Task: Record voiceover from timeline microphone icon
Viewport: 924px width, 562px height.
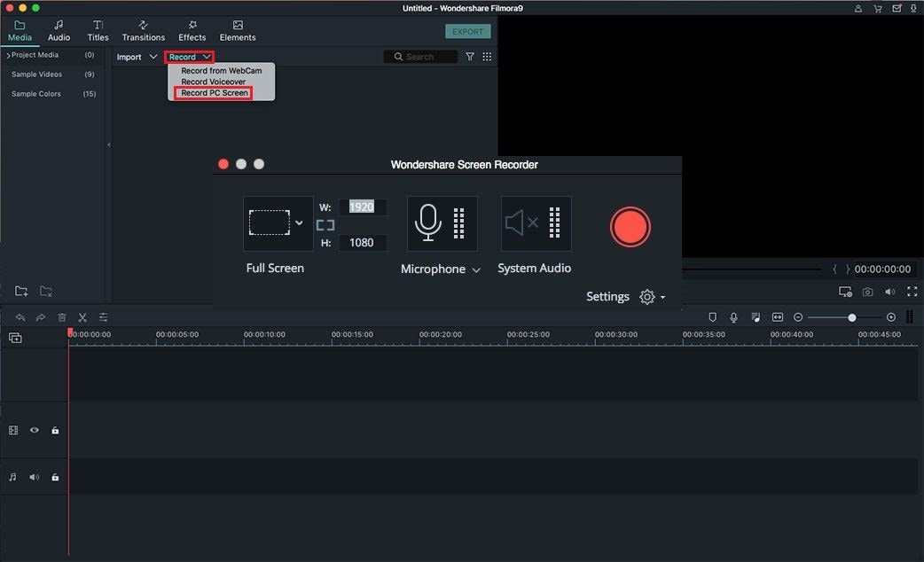Action: pos(733,317)
